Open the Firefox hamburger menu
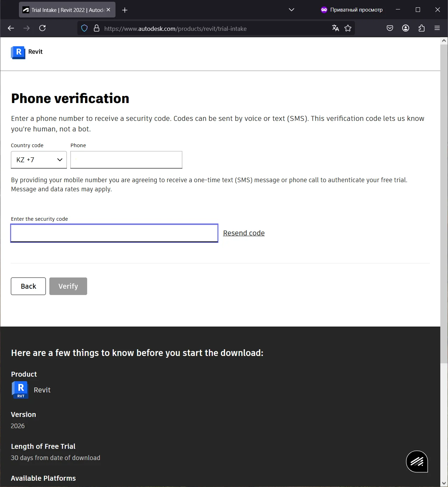Image resolution: width=448 pixels, height=487 pixels. tap(437, 28)
